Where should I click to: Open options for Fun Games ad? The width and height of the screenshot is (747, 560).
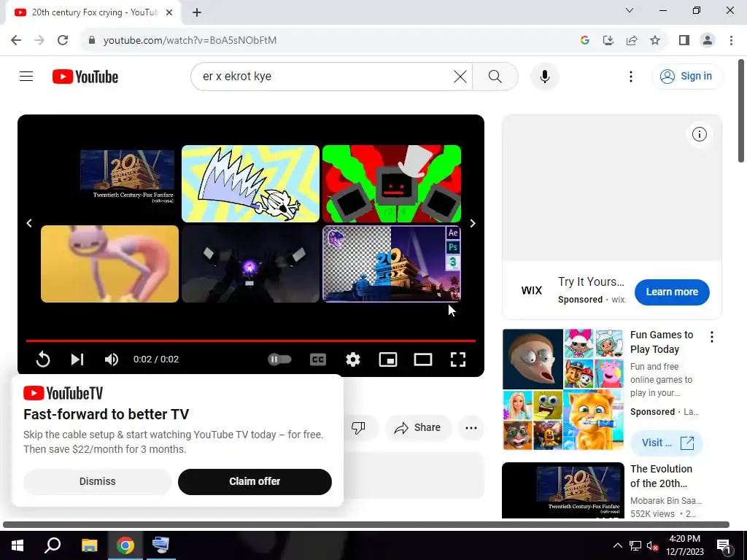(712, 337)
